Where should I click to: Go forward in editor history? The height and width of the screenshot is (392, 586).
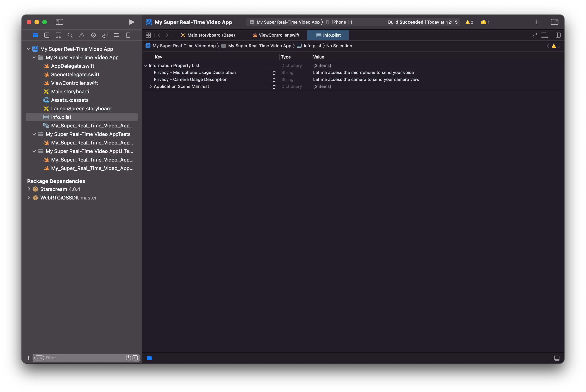coord(167,35)
